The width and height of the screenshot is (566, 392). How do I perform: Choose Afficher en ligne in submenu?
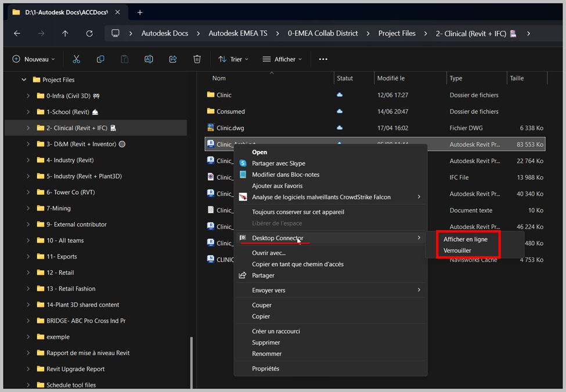[465, 239]
